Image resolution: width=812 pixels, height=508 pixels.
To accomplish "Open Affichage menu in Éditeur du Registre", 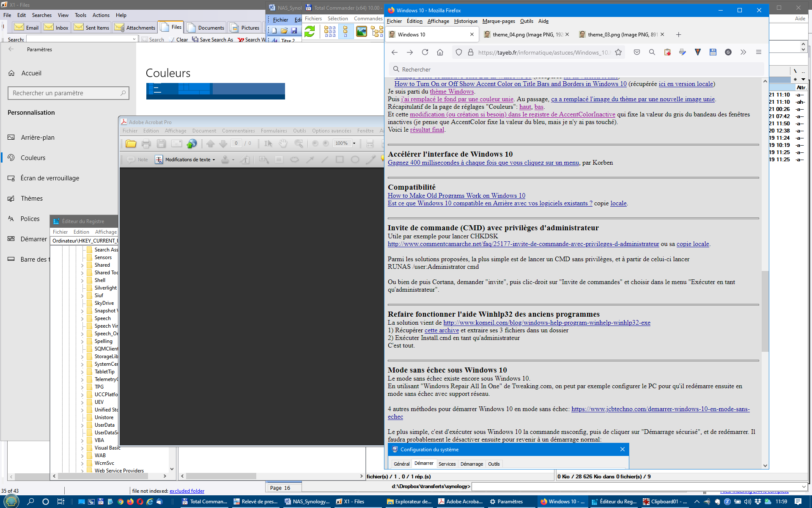I will point(106,232).
